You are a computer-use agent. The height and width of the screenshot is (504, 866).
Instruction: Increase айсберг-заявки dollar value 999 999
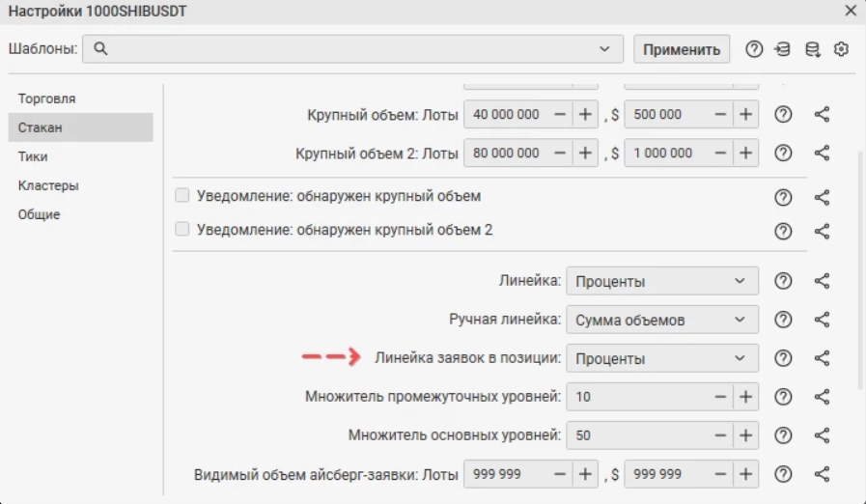[x=745, y=474]
